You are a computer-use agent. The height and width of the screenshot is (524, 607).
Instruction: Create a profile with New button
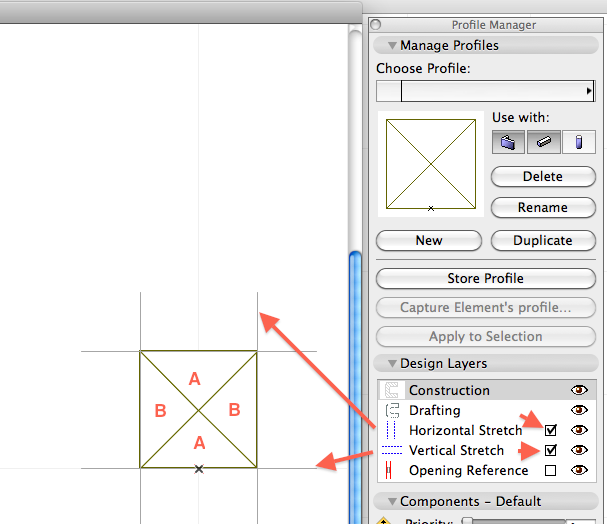429,240
